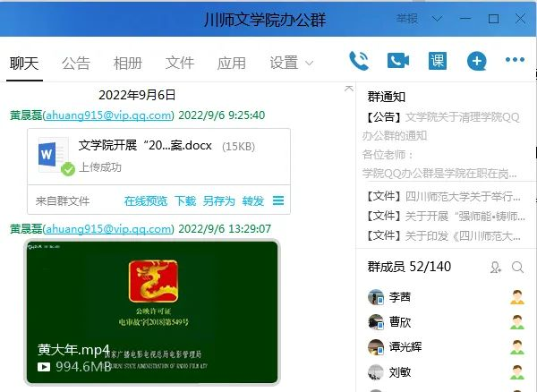The width and height of the screenshot is (537, 392).
Task: Open the 公告 tab
Action: pos(76,63)
